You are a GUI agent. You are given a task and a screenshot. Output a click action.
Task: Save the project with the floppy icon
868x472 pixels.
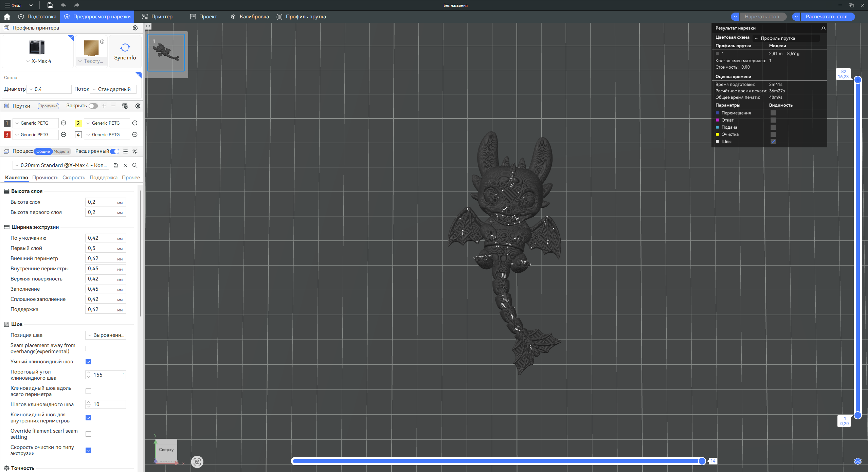coord(50,5)
